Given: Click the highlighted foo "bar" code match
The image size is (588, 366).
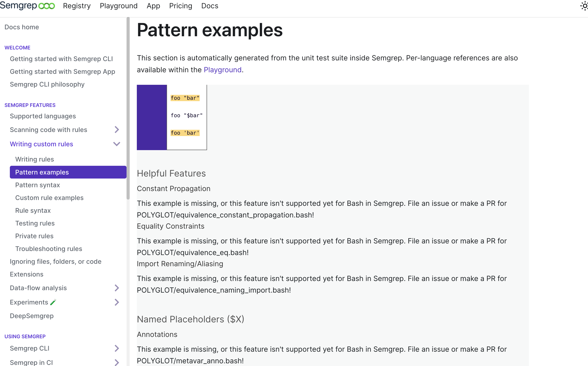Looking at the screenshot, I should [x=185, y=98].
